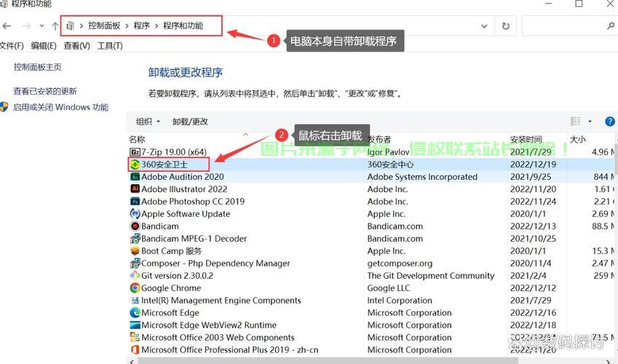Click the horizontal scrollbar at the bottom
This screenshot has width=618, height=364.
[x=328, y=361]
